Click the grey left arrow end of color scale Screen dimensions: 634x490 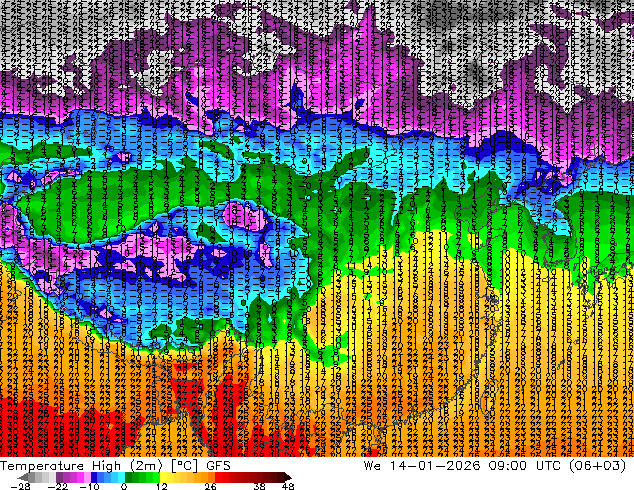(x=23, y=477)
